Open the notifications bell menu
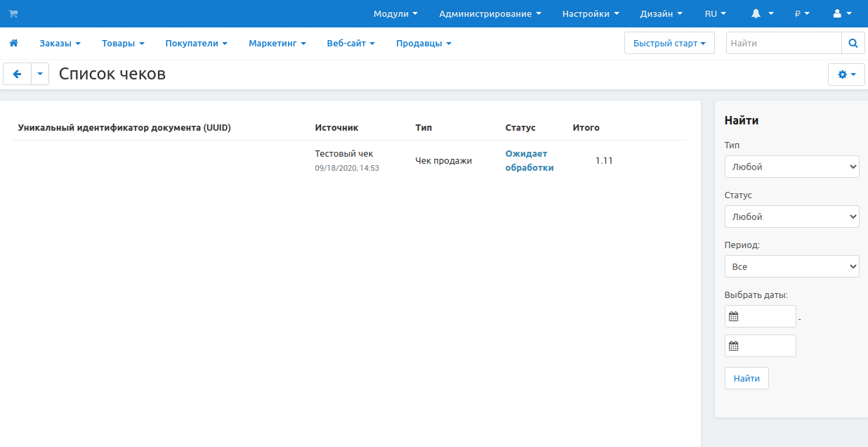 coord(762,13)
